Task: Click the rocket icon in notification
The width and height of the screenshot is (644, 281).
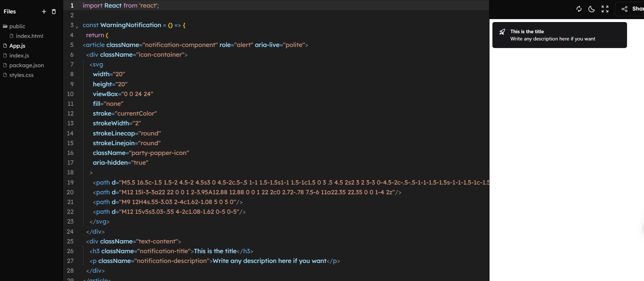Action: point(502,32)
